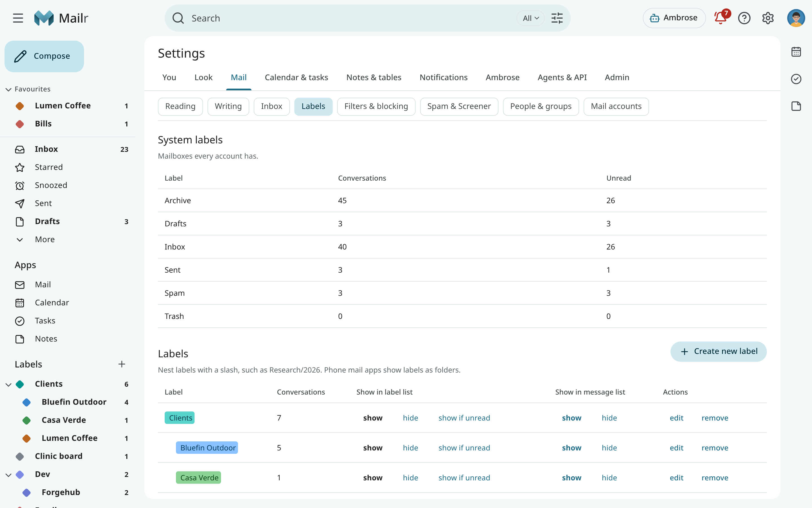Image resolution: width=812 pixels, height=508 pixels.
Task: Go to Starred folder
Action: pos(67,167)
